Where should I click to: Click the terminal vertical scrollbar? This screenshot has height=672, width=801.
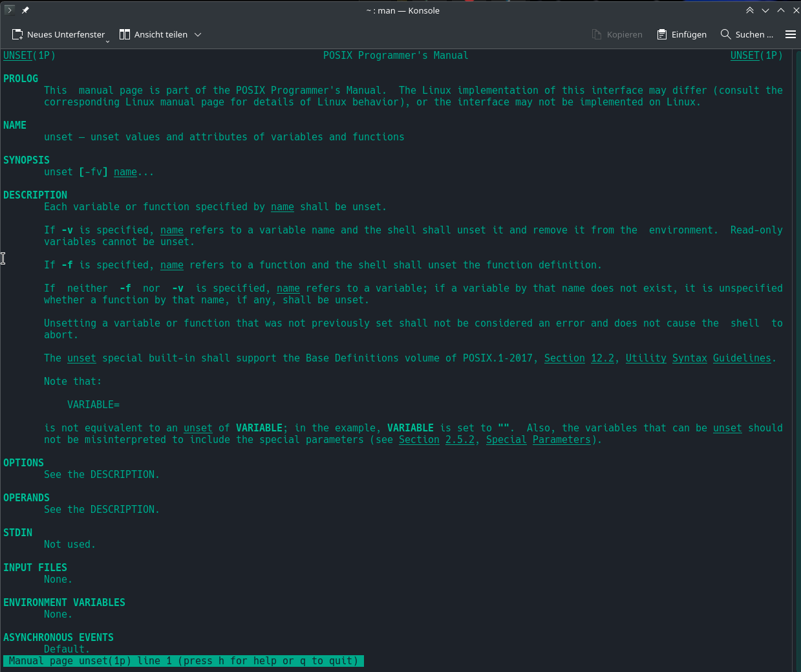pyautogui.click(x=796, y=360)
